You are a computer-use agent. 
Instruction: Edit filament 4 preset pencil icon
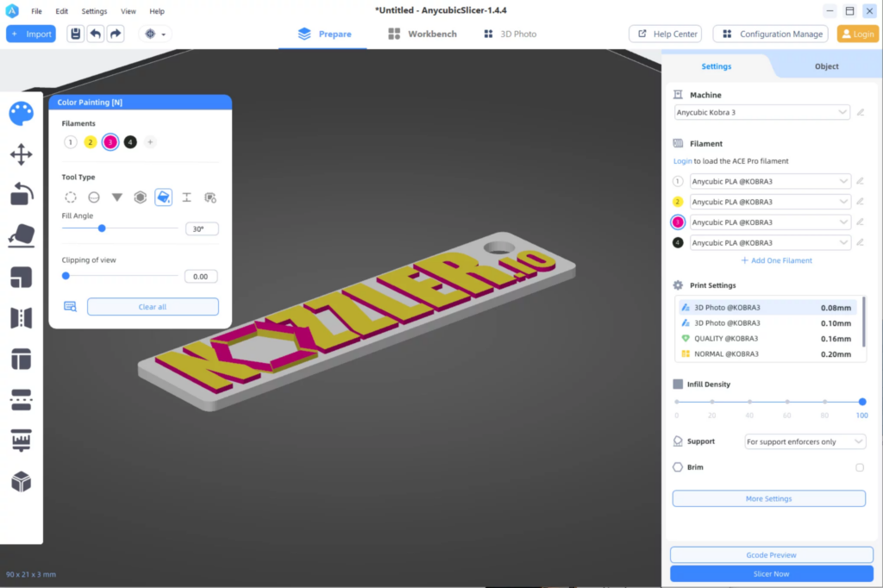point(860,242)
